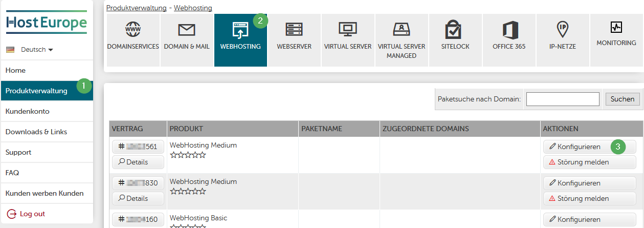Viewport: 644px width, 228px height.
Task: Click the Log out link
Action: click(32, 214)
